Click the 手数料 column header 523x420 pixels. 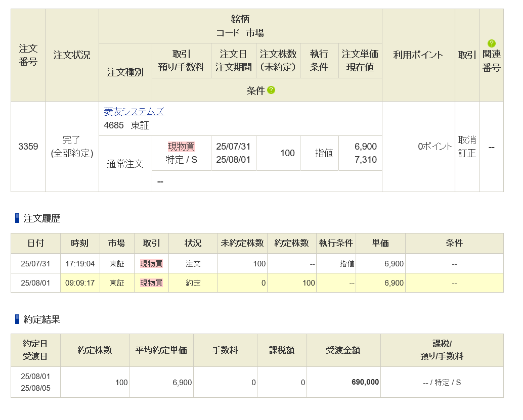click(225, 350)
